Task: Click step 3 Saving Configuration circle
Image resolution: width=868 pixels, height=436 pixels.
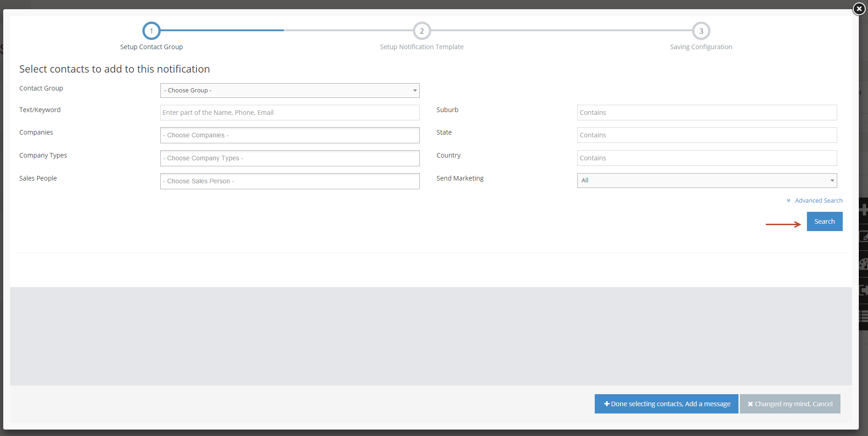Action: pyautogui.click(x=701, y=31)
